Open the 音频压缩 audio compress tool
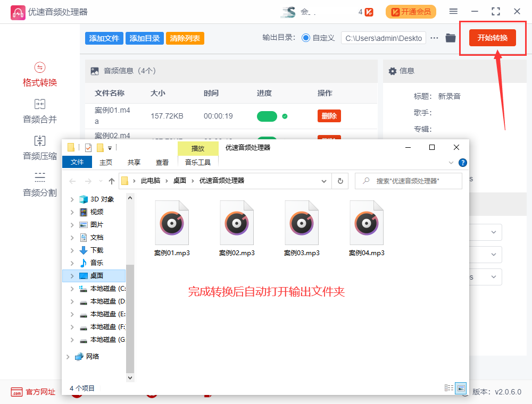Screen dimensions: 532x404 40,148
